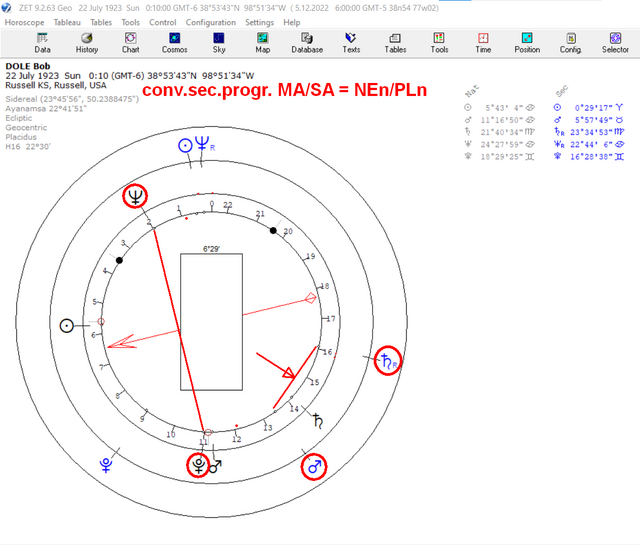Click the ZET application title bar icon

[x=7, y=8]
